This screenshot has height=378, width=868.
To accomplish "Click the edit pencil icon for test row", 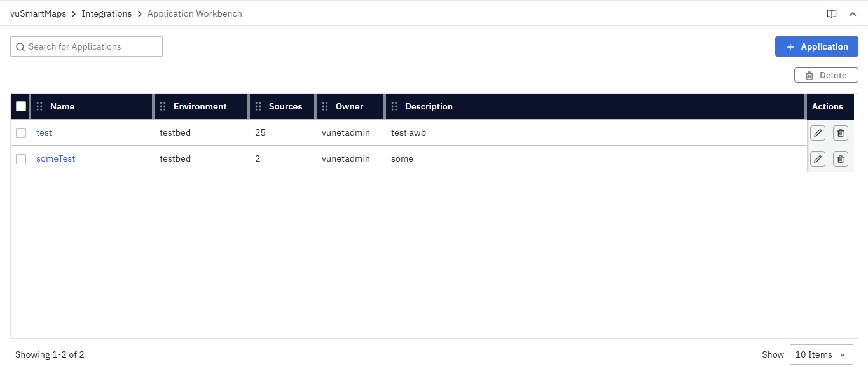I will 817,133.
